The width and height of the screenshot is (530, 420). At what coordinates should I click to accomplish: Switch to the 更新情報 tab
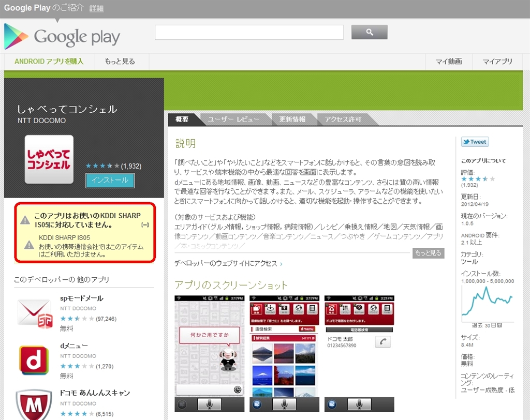click(292, 119)
